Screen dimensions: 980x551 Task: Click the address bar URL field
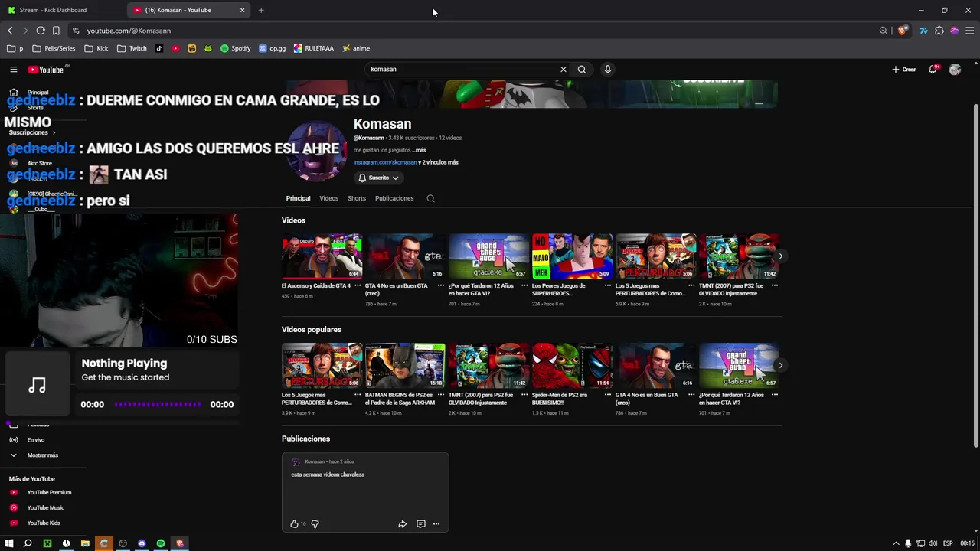pos(475,31)
